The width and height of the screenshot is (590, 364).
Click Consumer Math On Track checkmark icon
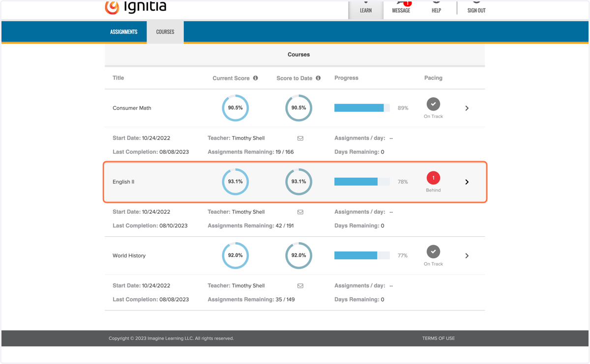click(433, 104)
